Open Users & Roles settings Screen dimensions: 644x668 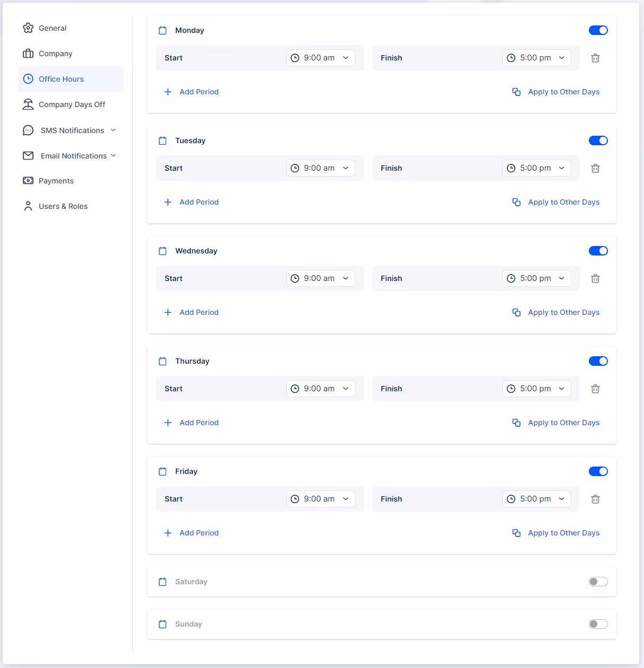click(71, 206)
